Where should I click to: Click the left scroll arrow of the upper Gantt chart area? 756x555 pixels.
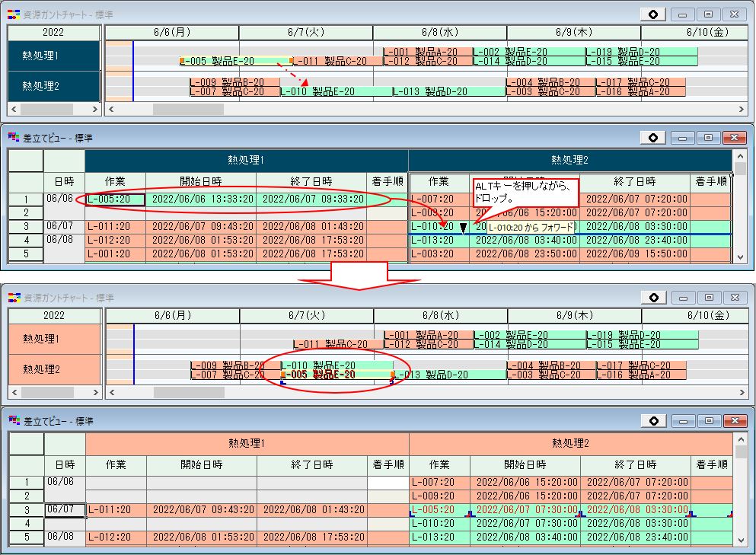coord(111,110)
